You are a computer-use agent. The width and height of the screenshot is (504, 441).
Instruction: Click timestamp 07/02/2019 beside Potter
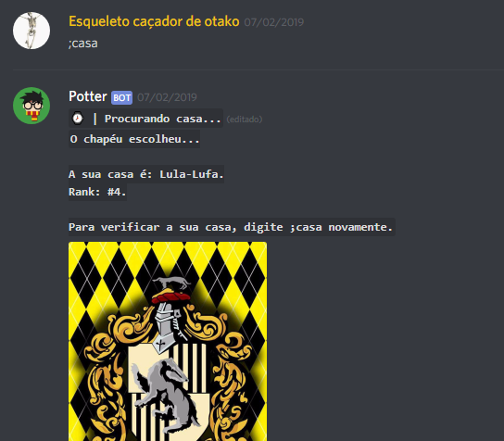coord(167,97)
